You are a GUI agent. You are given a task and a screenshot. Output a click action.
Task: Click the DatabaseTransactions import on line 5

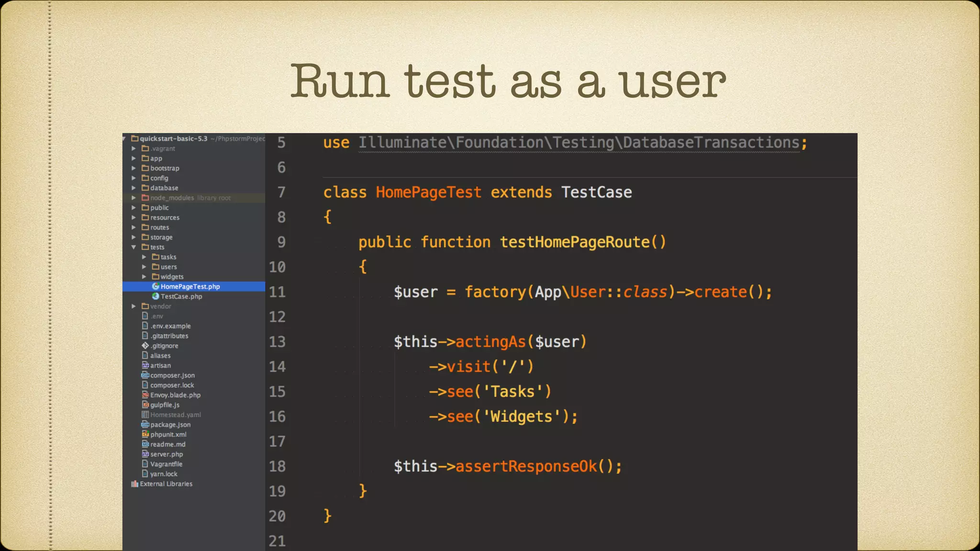[x=711, y=143]
